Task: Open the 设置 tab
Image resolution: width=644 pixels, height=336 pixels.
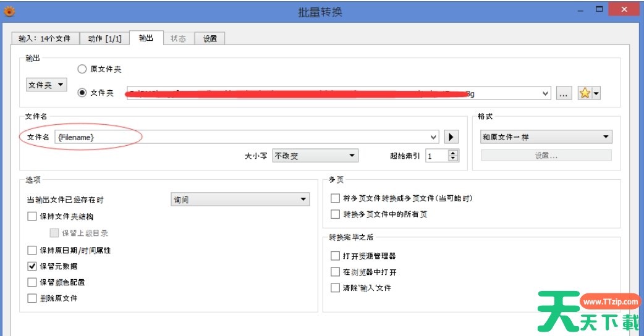Action: click(210, 38)
